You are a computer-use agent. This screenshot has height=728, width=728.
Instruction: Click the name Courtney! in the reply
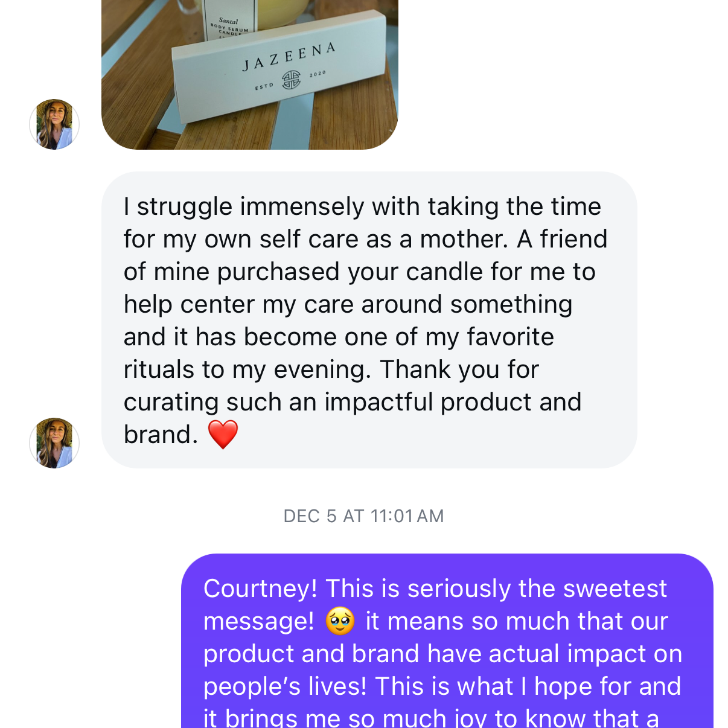point(260,589)
